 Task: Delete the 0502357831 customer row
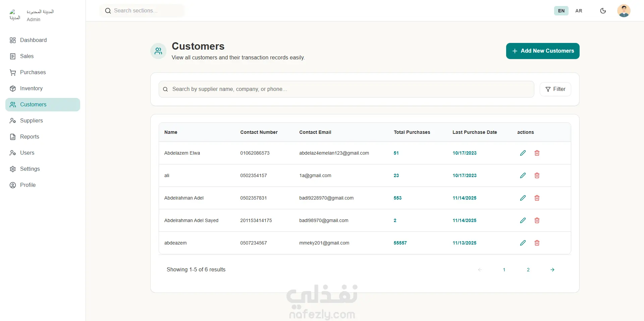(537, 198)
